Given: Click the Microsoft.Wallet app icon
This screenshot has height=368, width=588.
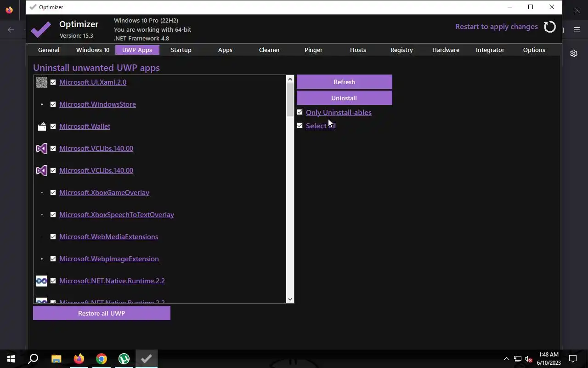Looking at the screenshot, I should pos(42,126).
